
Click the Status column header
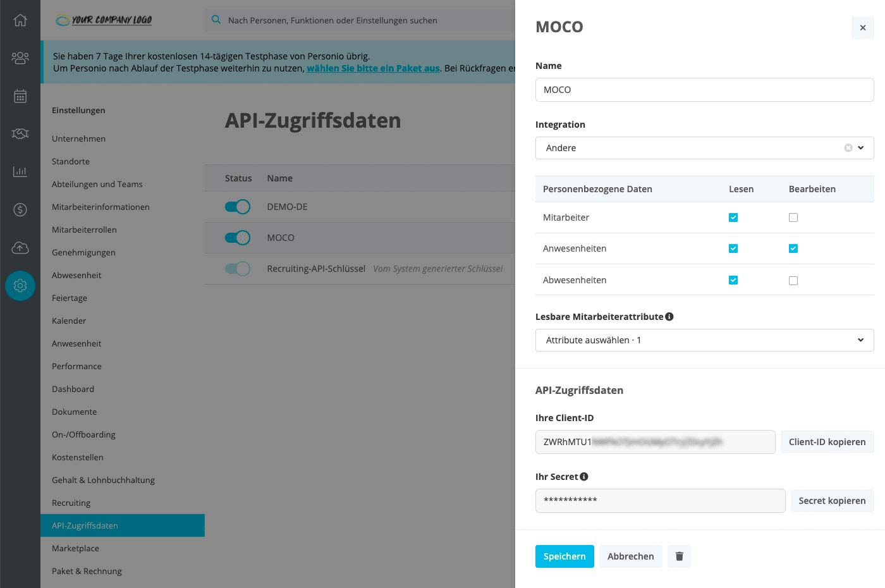pos(238,178)
